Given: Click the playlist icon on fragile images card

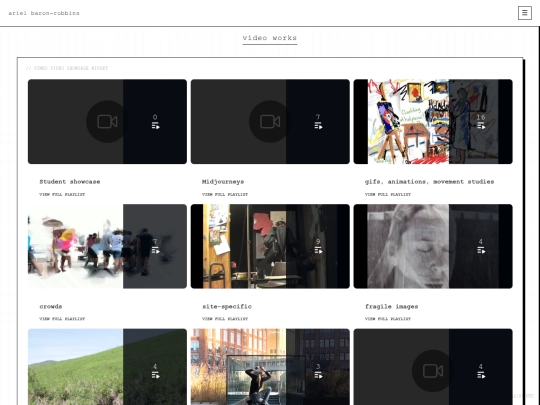Looking at the screenshot, I should 481,251.
